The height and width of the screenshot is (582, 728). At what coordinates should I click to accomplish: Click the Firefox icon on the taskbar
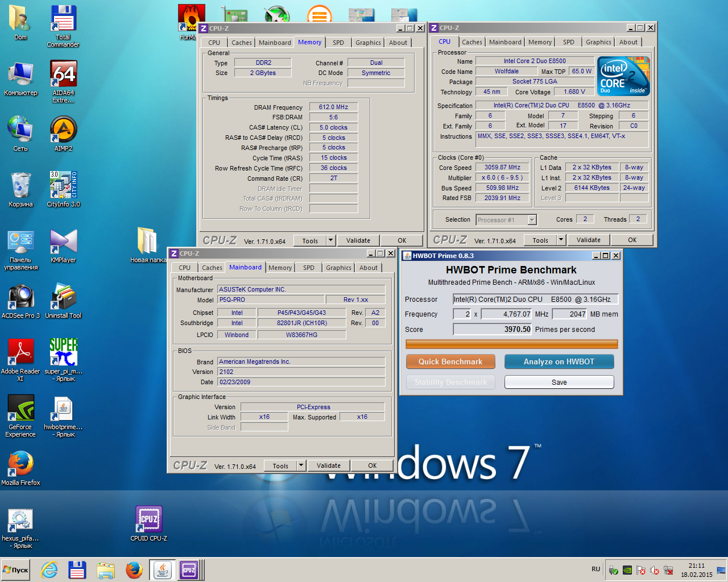(134, 569)
